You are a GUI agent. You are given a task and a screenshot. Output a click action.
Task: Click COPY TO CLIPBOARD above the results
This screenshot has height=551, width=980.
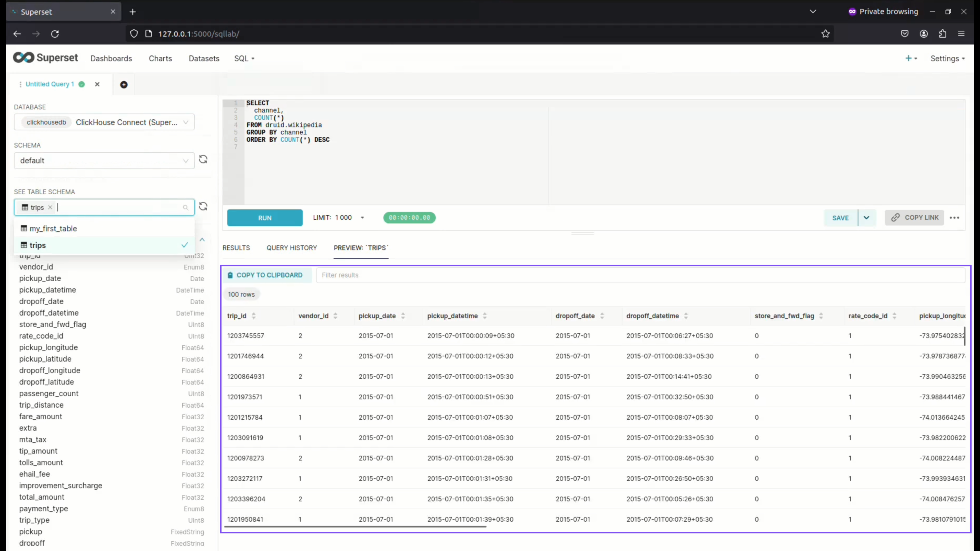266,274
